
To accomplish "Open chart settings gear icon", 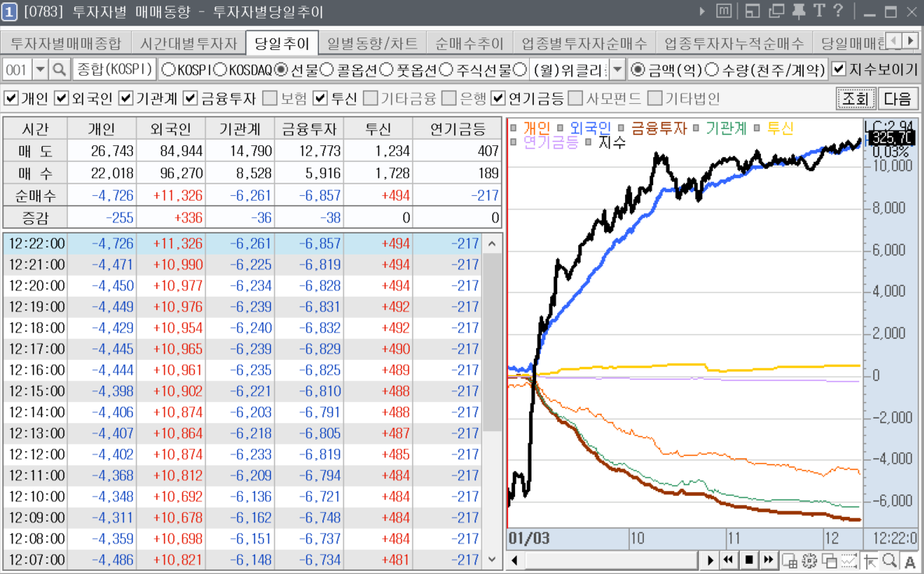I will click(x=809, y=560).
